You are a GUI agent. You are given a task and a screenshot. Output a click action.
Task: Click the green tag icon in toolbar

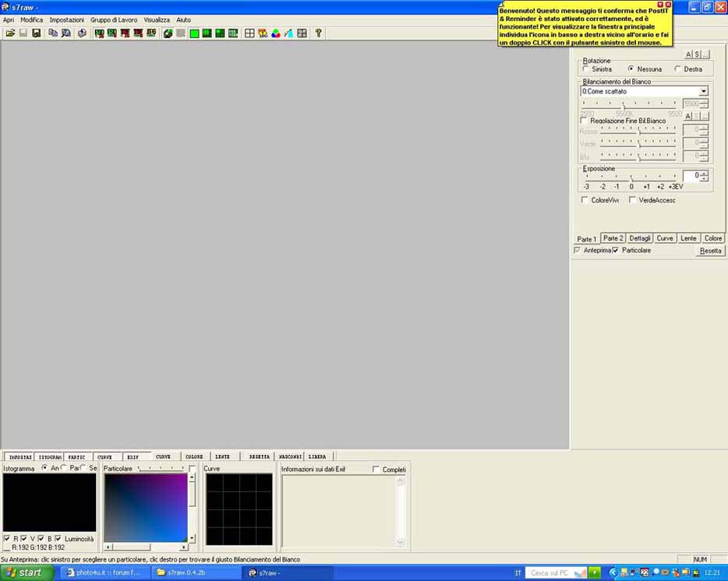[168, 33]
